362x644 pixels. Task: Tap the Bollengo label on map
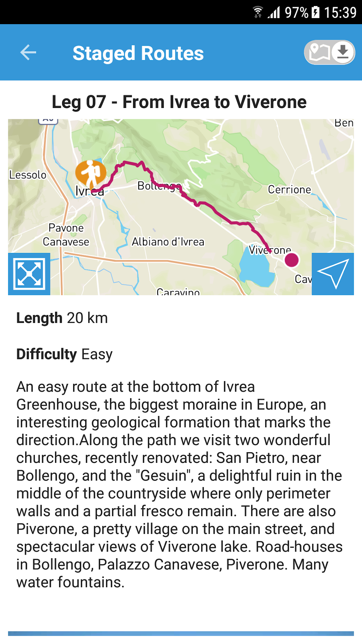(x=159, y=186)
